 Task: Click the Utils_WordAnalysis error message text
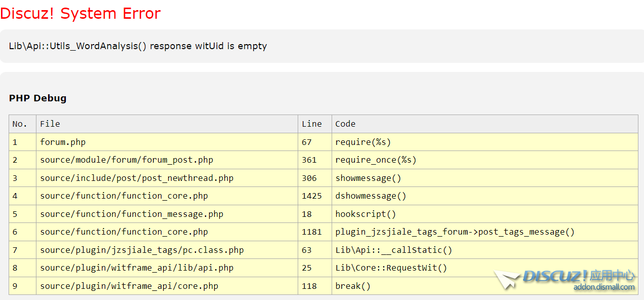coord(138,46)
